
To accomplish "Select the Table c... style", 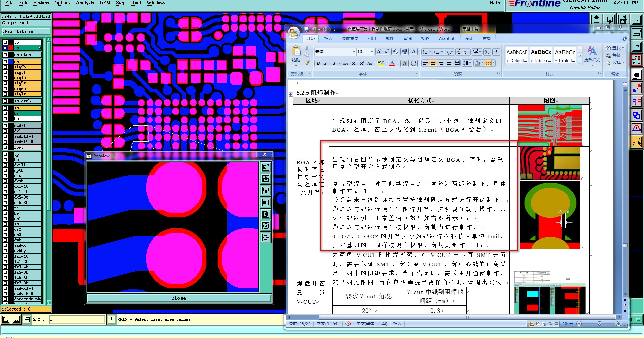I will point(541,56).
